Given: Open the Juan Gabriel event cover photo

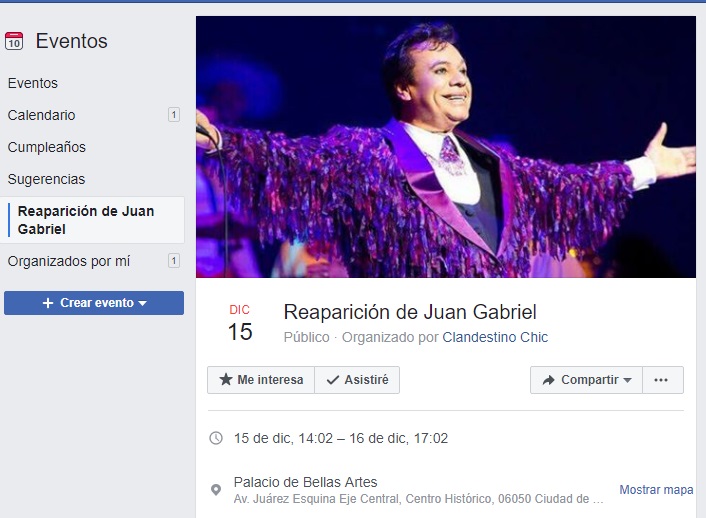Looking at the screenshot, I should 446,147.
